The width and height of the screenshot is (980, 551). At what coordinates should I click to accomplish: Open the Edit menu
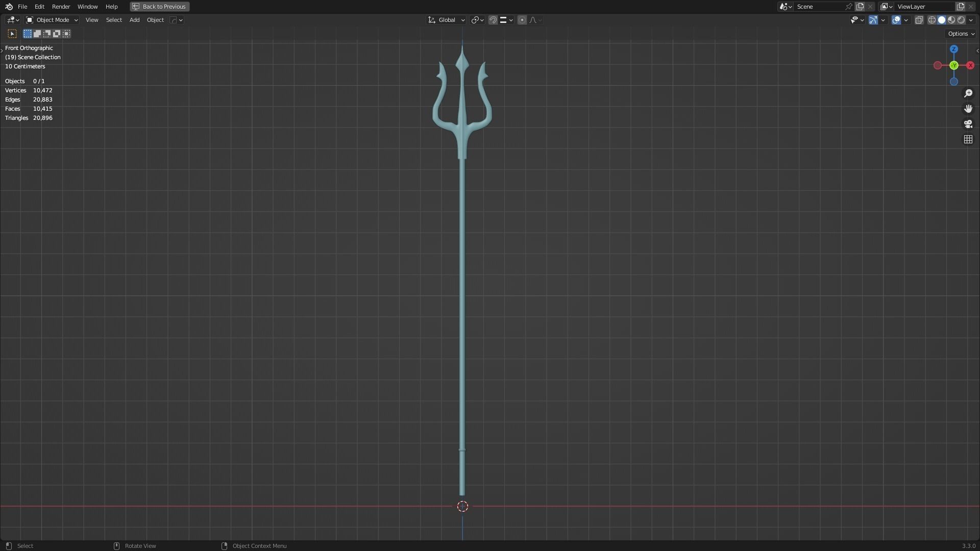point(39,7)
